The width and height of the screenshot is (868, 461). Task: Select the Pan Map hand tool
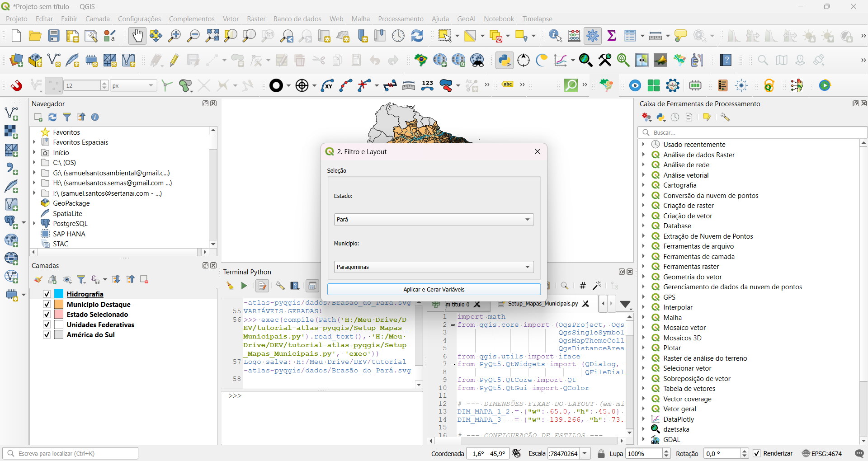(x=137, y=36)
